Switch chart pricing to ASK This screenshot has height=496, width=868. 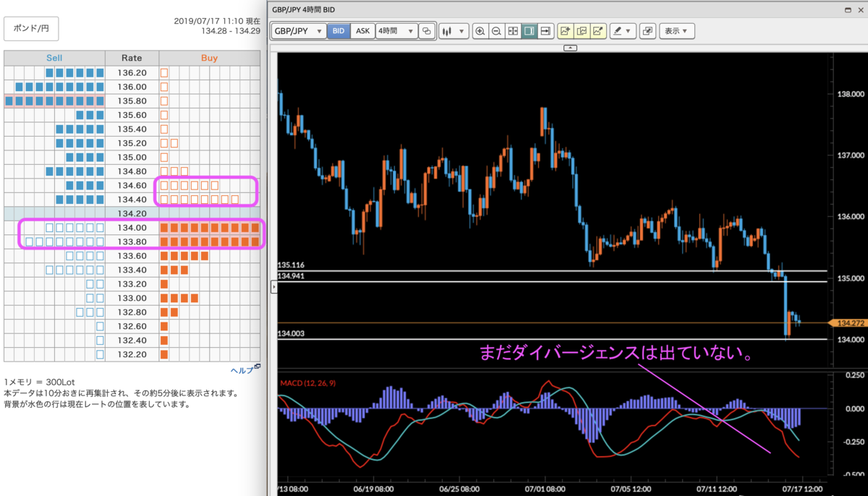pyautogui.click(x=362, y=31)
